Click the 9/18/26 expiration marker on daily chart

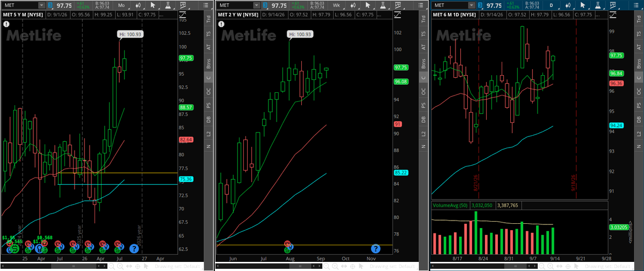click(574, 182)
